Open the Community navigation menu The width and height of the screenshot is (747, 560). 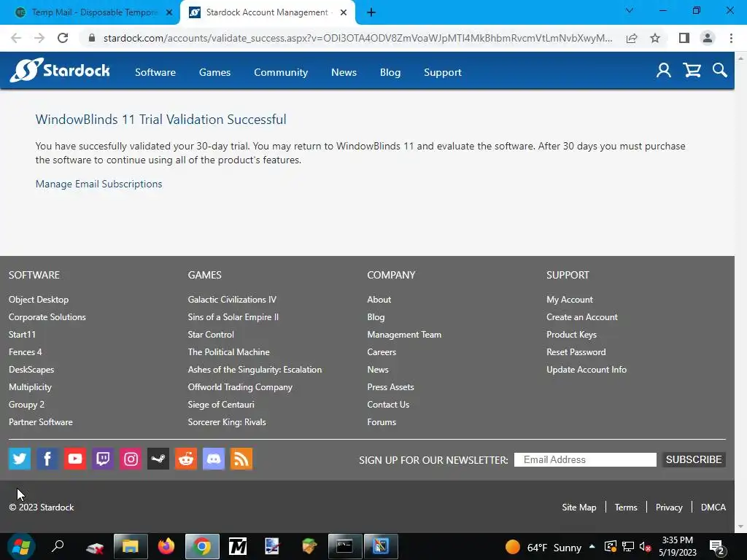coord(281,72)
